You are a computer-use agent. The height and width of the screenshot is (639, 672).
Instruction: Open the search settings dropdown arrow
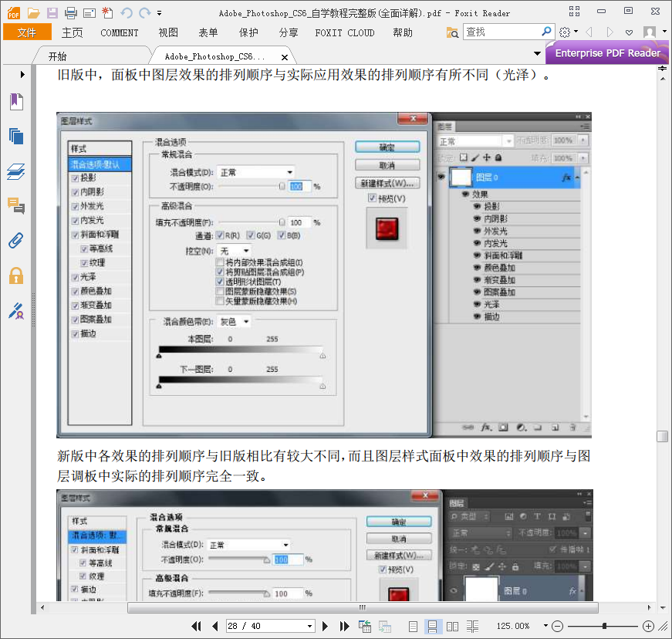[576, 32]
